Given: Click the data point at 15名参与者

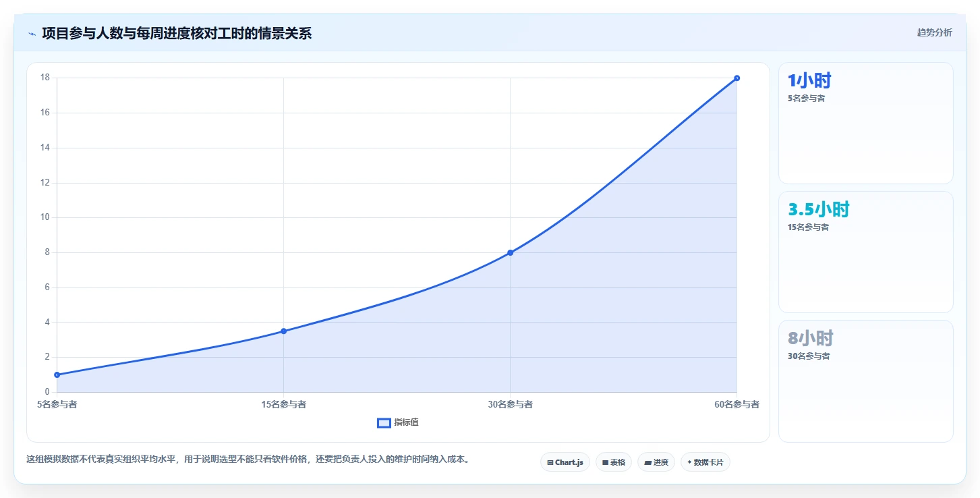Looking at the screenshot, I should 284,331.
